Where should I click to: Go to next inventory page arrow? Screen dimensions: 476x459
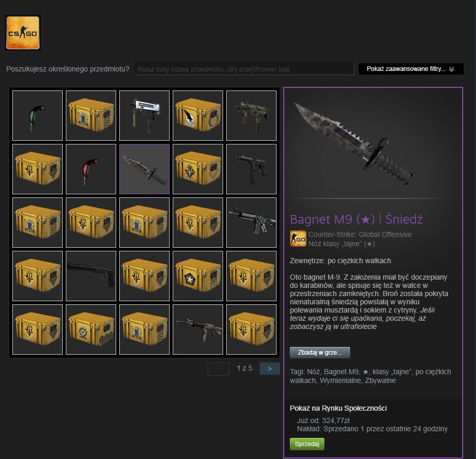pos(269,369)
